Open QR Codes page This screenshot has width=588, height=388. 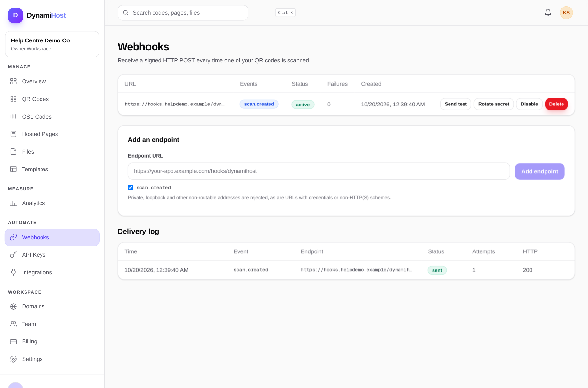[x=52, y=99]
